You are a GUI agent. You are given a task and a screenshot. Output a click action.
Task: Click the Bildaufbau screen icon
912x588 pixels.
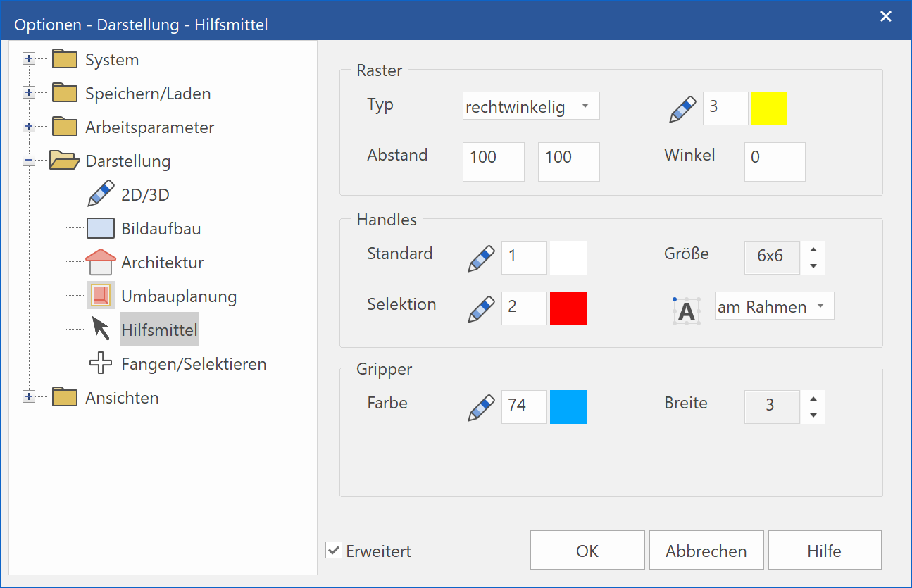(x=101, y=228)
